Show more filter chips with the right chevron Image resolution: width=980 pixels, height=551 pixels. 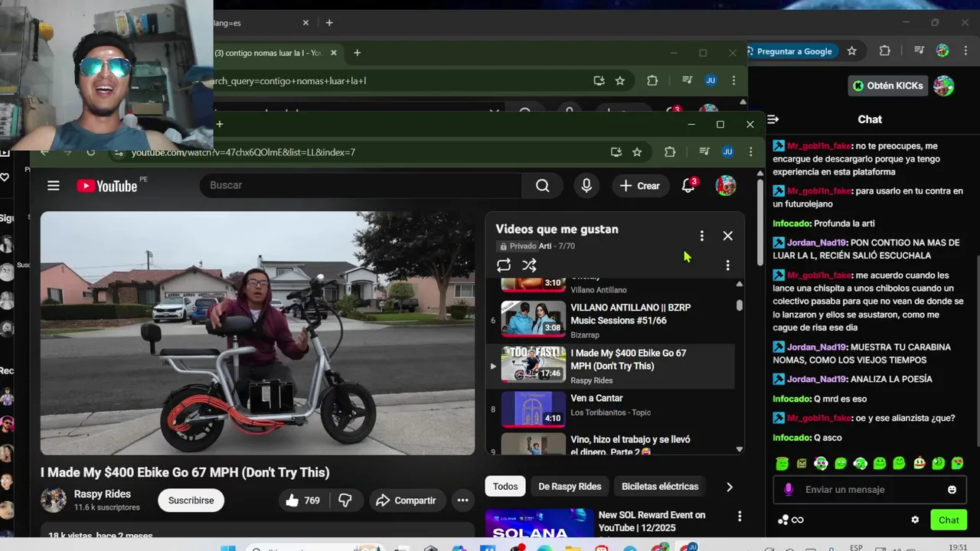click(729, 487)
